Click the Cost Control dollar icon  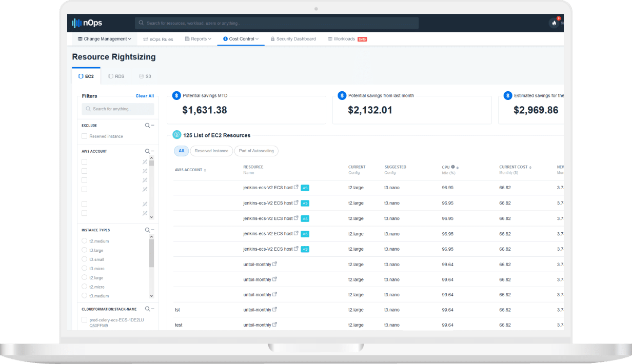(225, 39)
